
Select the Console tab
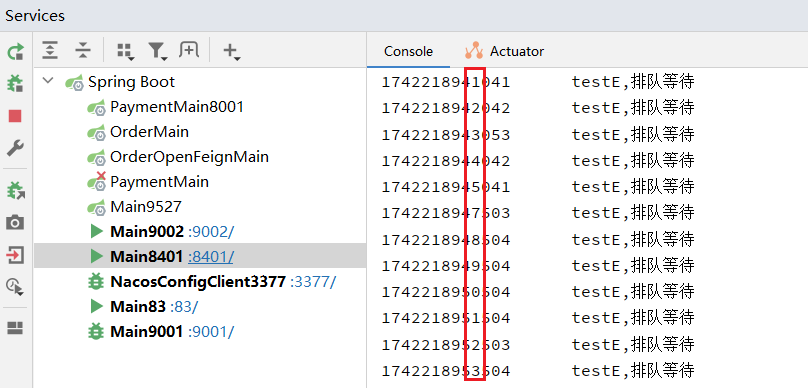point(409,52)
